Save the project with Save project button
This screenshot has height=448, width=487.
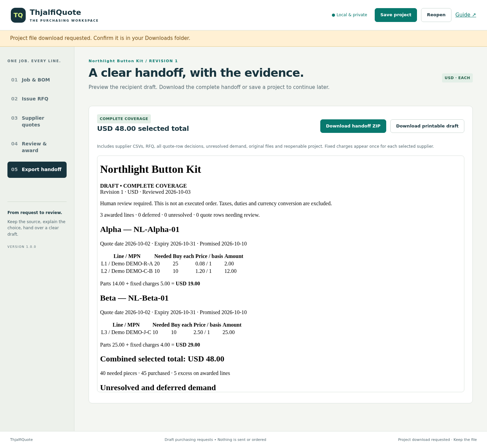[x=396, y=15]
